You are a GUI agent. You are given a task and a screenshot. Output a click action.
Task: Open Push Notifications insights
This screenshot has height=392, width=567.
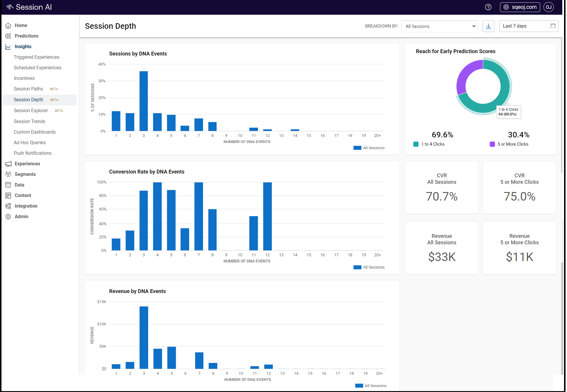click(x=33, y=153)
